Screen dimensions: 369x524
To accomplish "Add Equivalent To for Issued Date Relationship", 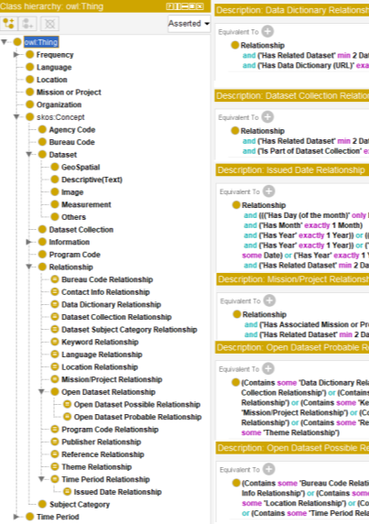I will pos(269,191).
